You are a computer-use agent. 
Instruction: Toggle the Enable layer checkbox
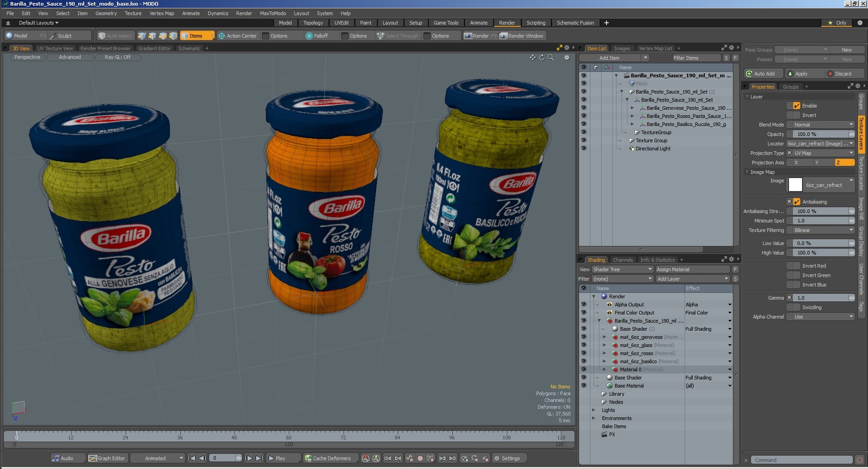click(x=797, y=106)
